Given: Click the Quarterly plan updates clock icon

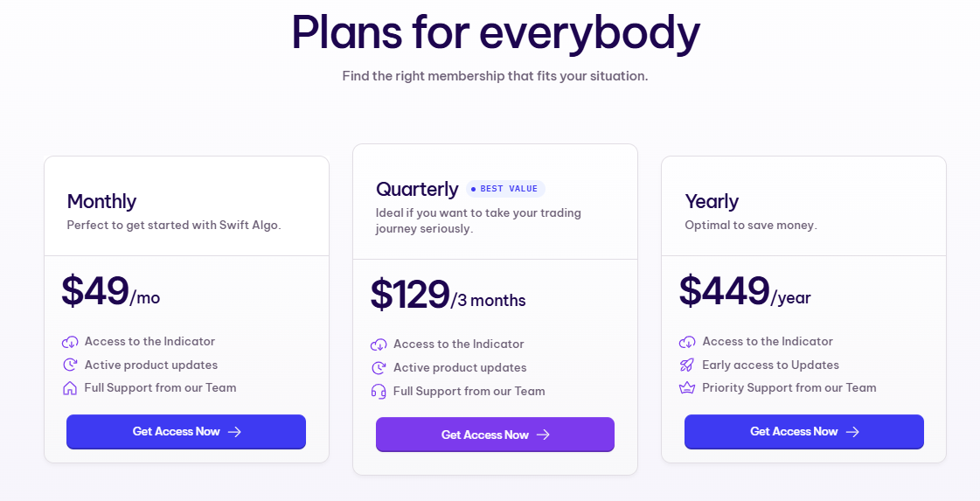Looking at the screenshot, I should 379,368.
